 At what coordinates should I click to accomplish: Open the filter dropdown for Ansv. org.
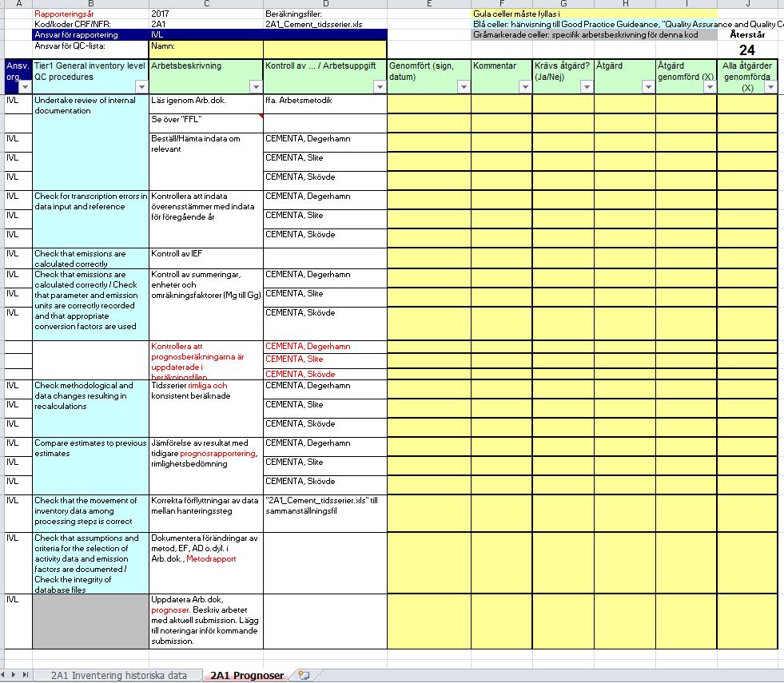click(x=25, y=87)
